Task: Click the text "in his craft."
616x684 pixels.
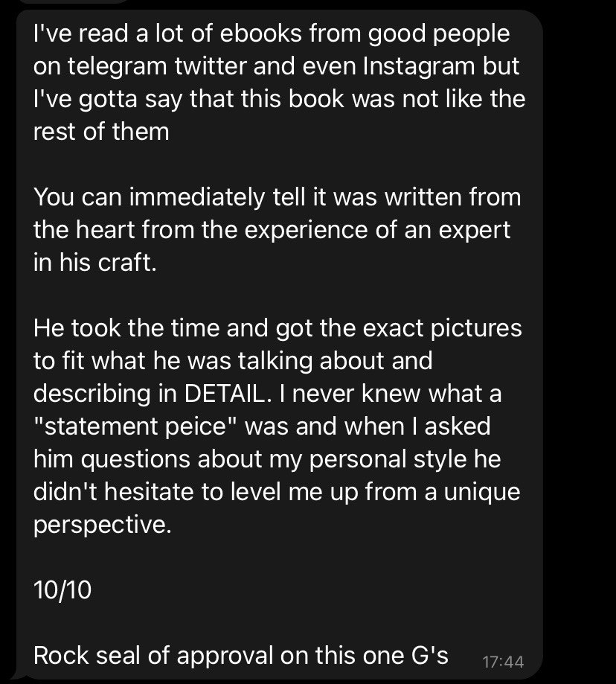Action: pos(95,263)
